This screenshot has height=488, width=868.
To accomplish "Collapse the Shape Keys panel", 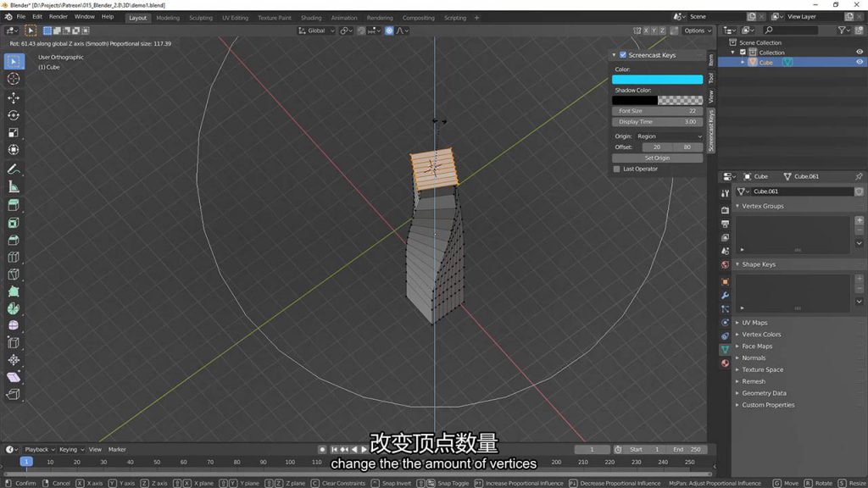I will tap(737, 264).
